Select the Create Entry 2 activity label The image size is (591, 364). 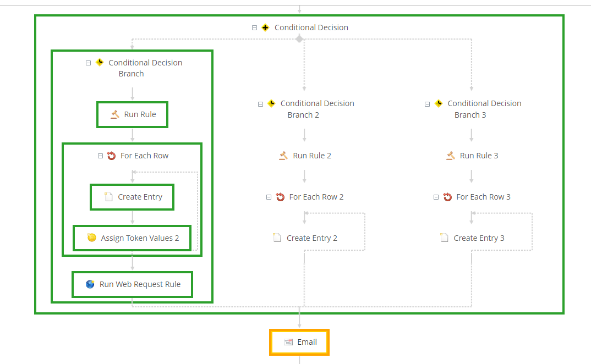[x=311, y=238]
